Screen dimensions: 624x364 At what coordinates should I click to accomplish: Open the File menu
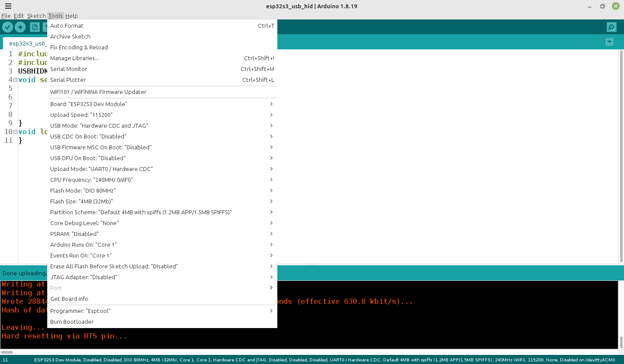pyautogui.click(x=6, y=16)
